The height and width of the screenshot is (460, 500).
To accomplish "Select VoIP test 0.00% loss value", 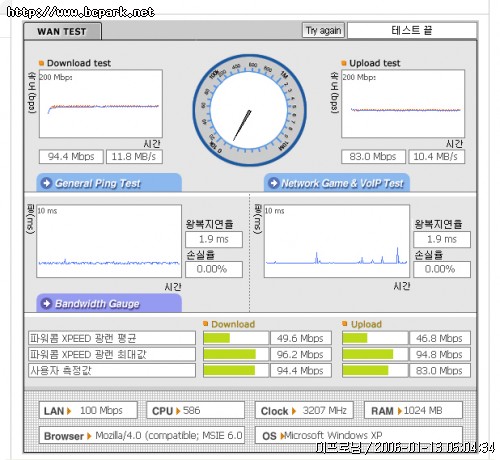I will click(x=442, y=269).
